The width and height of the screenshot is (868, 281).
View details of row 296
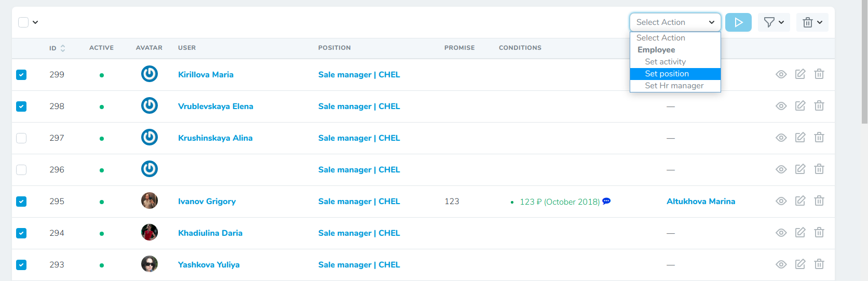[781, 169]
